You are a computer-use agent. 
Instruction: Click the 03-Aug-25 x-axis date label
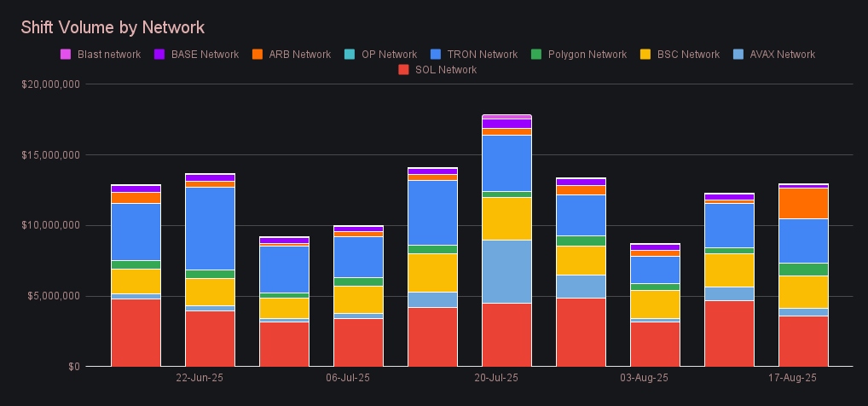[x=644, y=377]
